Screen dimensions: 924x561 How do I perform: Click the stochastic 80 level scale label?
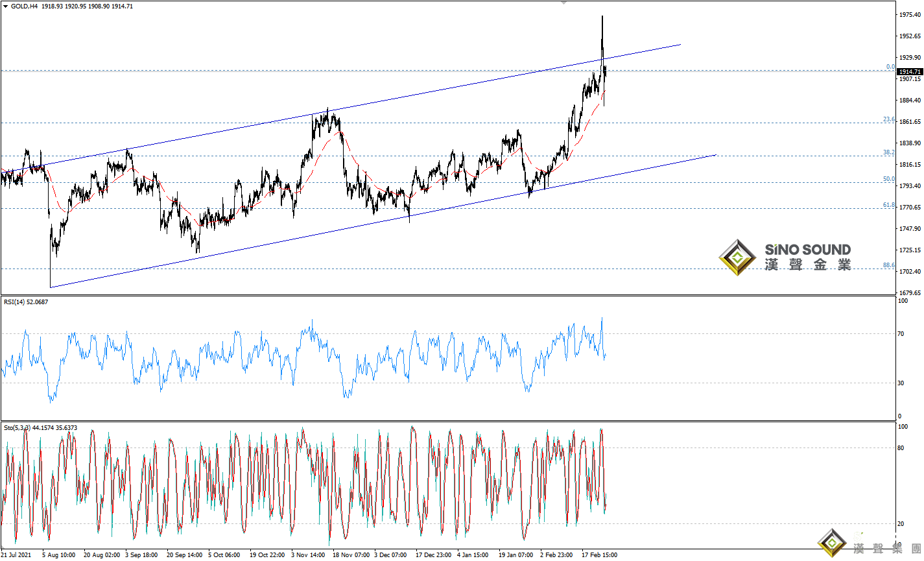pos(901,448)
